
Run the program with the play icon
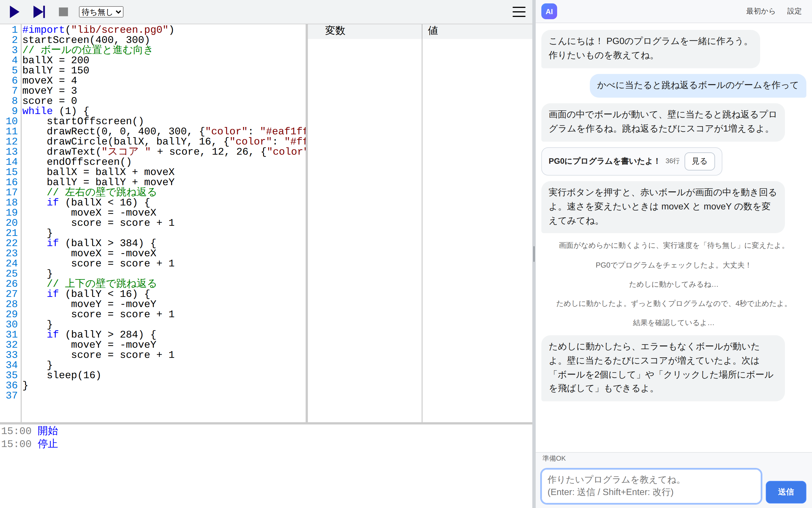click(x=14, y=12)
